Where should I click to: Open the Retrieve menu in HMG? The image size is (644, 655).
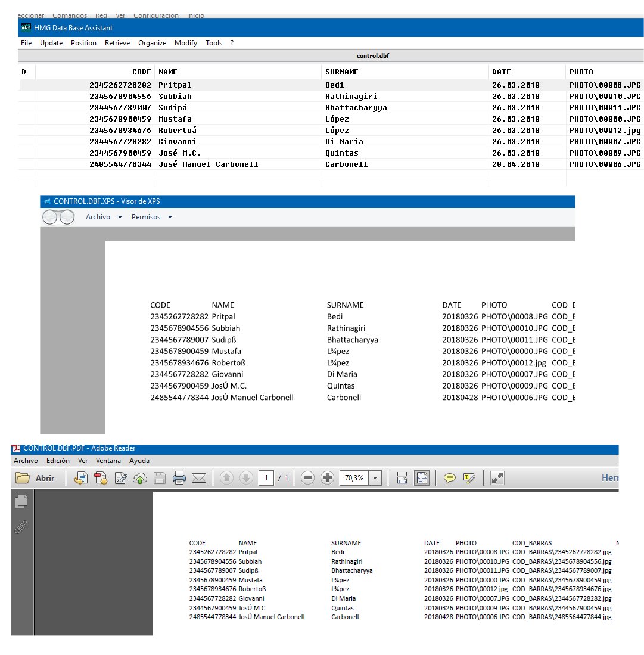pyautogui.click(x=117, y=43)
